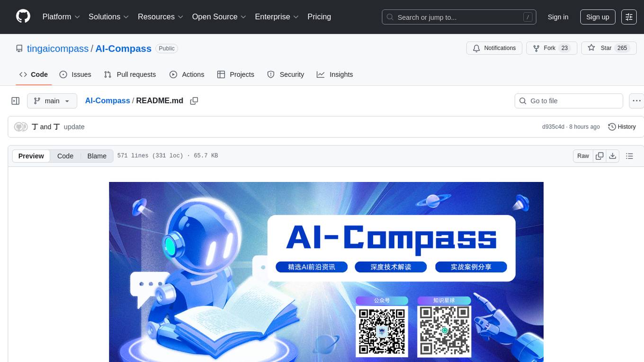
Task: Click the Sign up button
Action: coord(598,17)
